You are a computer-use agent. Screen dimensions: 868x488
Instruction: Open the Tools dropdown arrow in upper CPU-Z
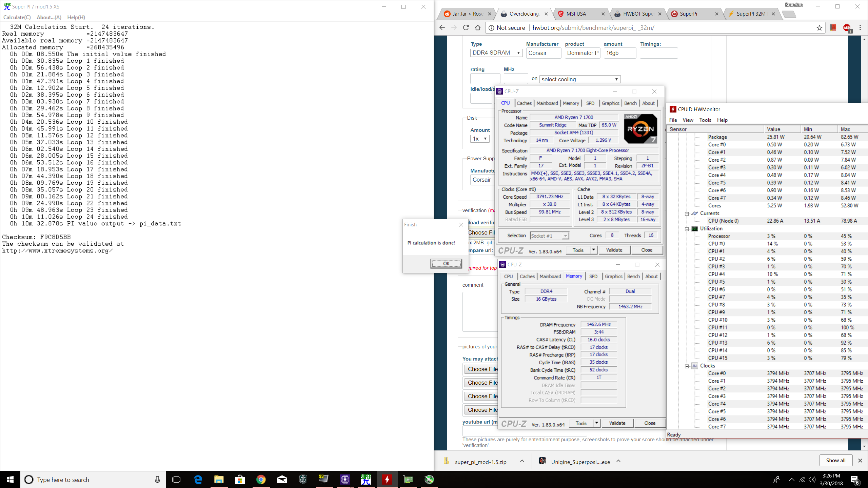click(x=593, y=250)
